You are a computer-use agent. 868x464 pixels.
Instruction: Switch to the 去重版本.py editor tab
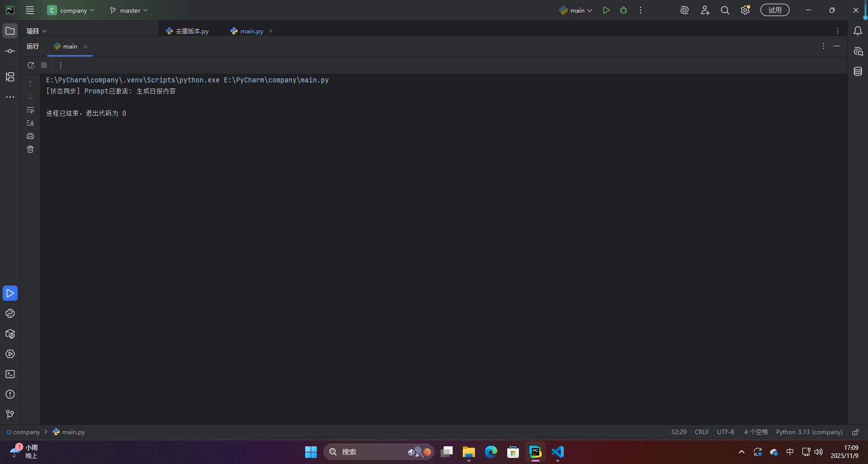(187, 31)
